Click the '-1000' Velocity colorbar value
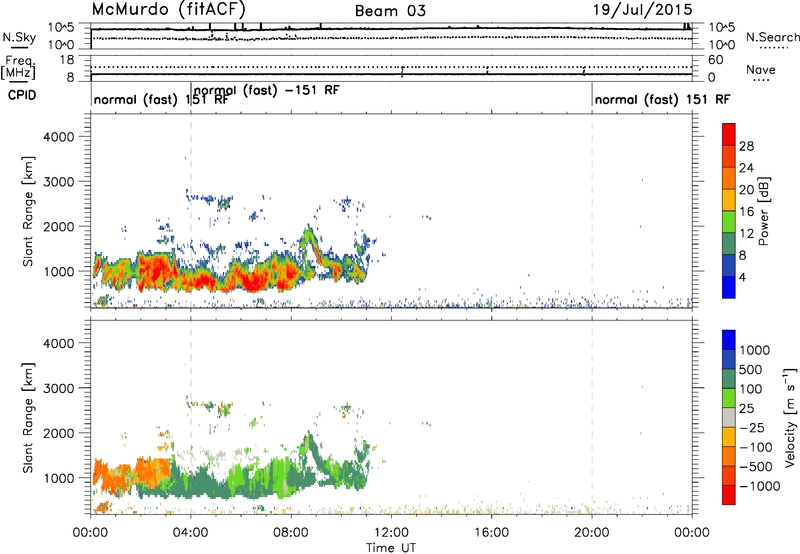Image resolution: width=800 pixels, height=554 pixels. 759,486
